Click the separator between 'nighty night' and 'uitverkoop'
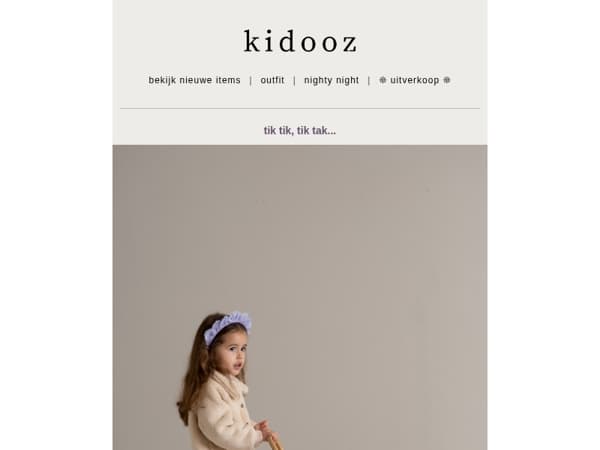The height and width of the screenshot is (450, 600). tap(369, 80)
